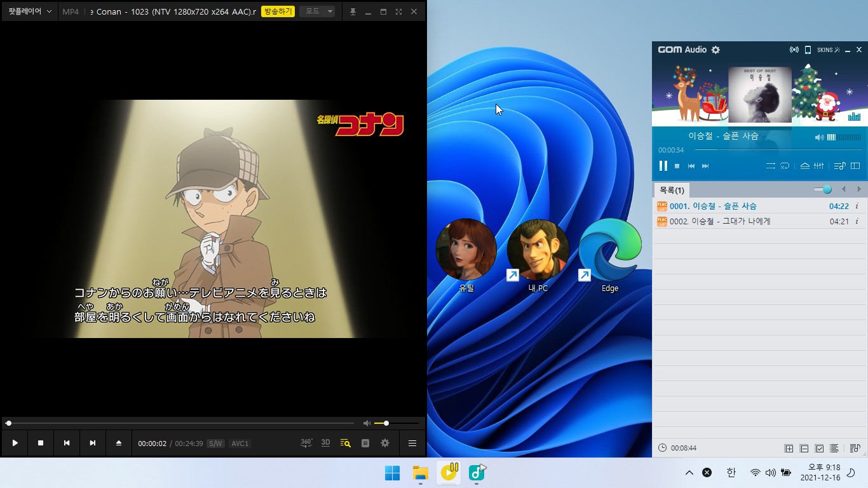Open GOM Audio settings gear
Viewport: 868px width, 488px height.
point(715,50)
